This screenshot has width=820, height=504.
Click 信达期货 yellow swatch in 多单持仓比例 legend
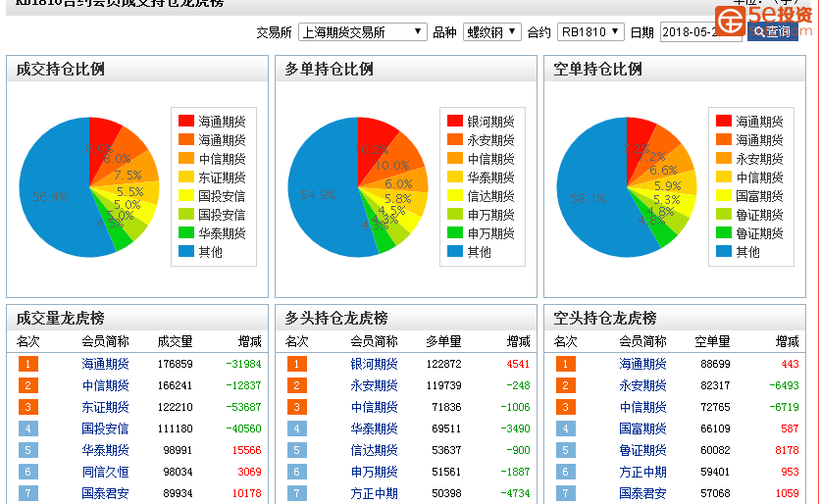[455, 196]
